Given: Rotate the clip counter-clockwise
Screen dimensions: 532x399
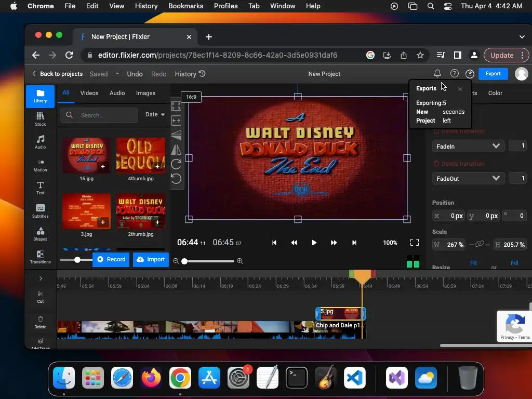Looking at the screenshot, I should click(x=176, y=179).
